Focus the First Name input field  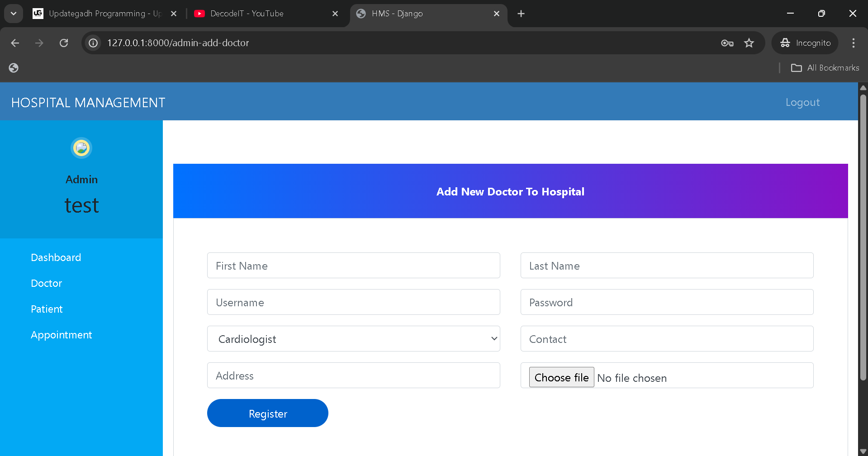point(353,266)
